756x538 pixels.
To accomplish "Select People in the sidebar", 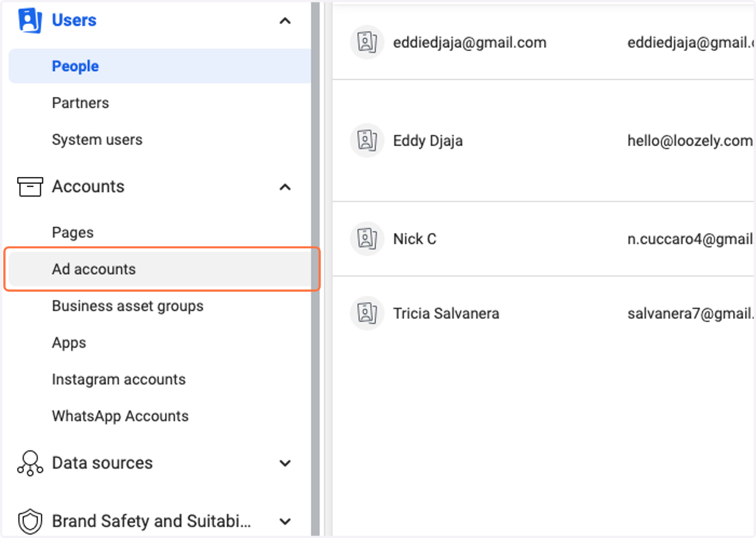I will click(159, 66).
